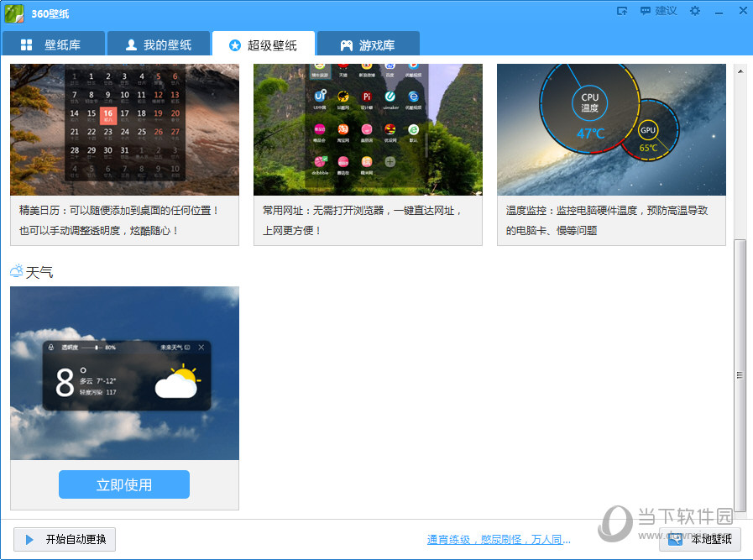Open settings via the gear icon
Screen dimensions: 753x560
click(x=695, y=11)
